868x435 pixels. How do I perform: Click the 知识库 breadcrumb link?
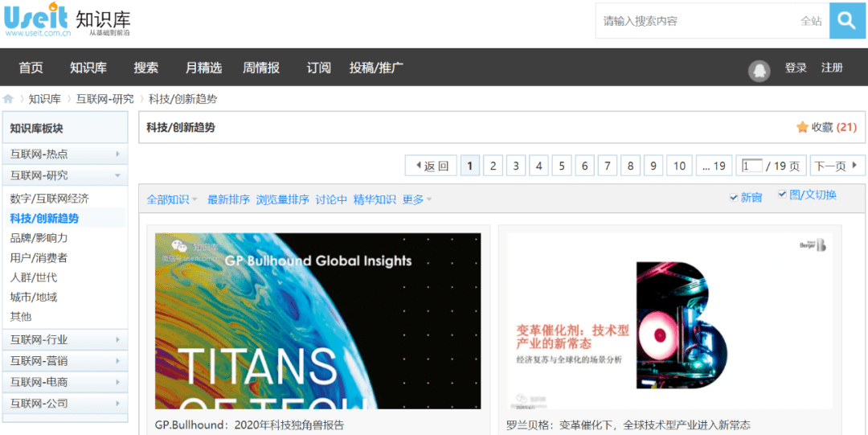coord(45,99)
